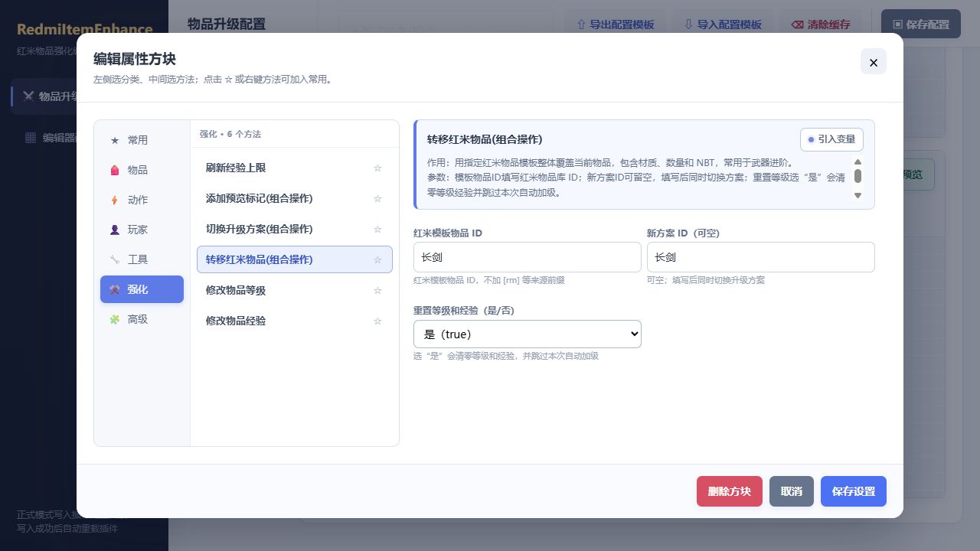Click the star beside 添加预览标记(组合操作)
This screenshot has width=980, height=551.
coord(377,199)
